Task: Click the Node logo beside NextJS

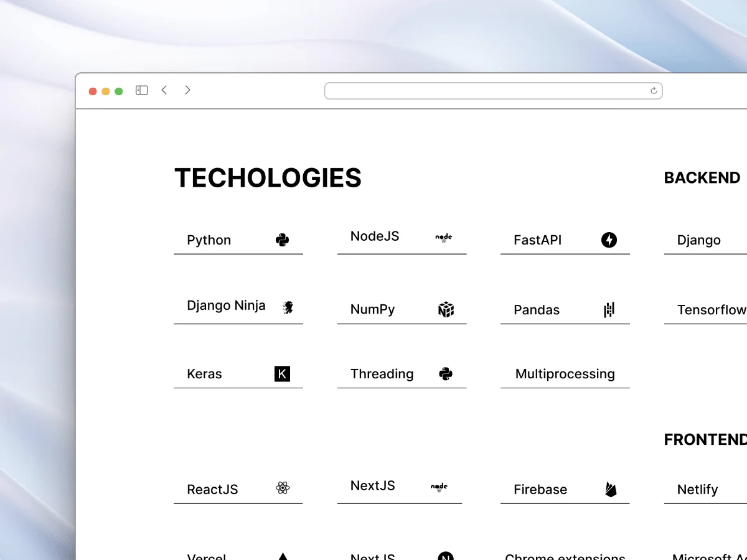Action: point(439,487)
